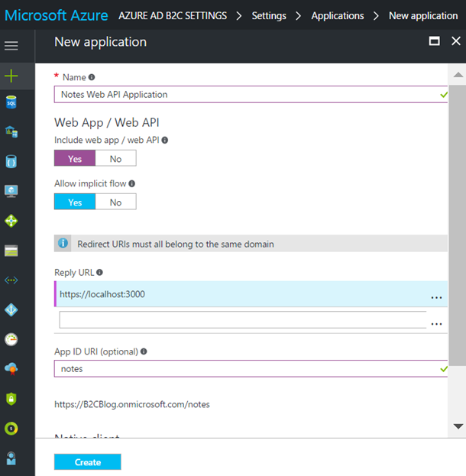Open Security Center shield lock icon
The image size is (466, 476).
11,399
